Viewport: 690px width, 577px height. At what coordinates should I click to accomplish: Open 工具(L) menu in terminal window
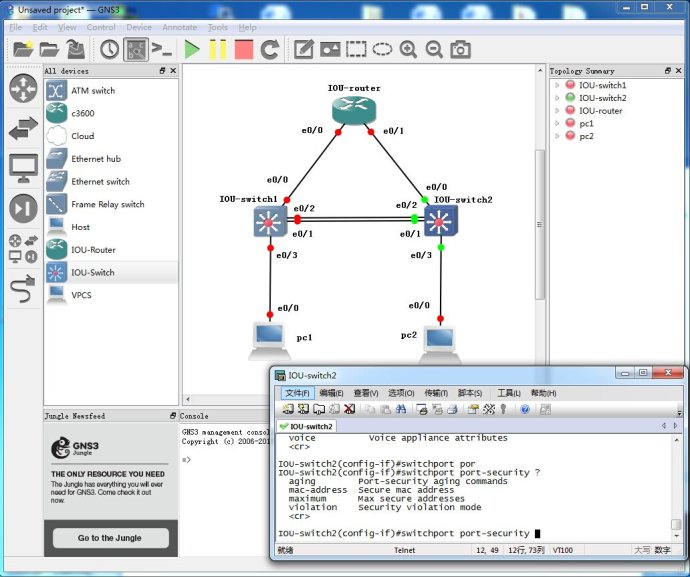509,393
